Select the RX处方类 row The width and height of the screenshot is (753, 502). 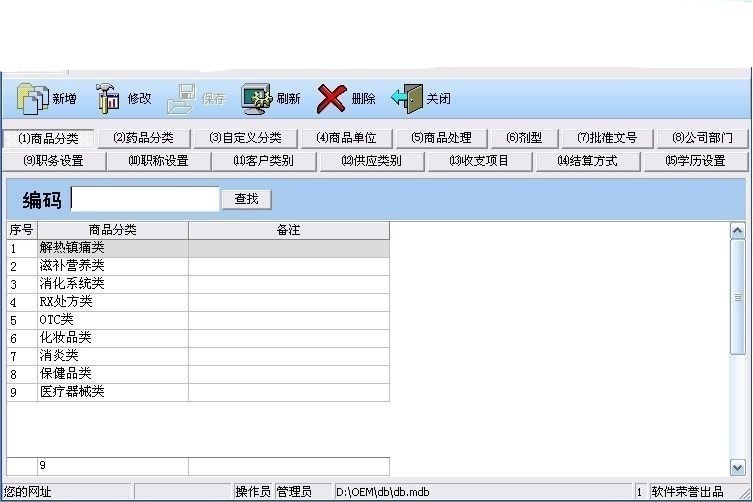[198, 302]
